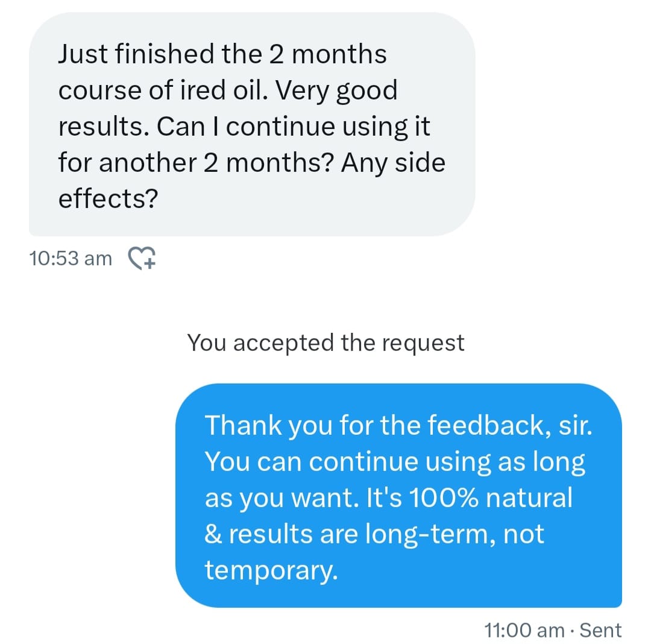Click the 10:53 am timestamp
The height and width of the screenshot is (644, 651).
pos(70,259)
